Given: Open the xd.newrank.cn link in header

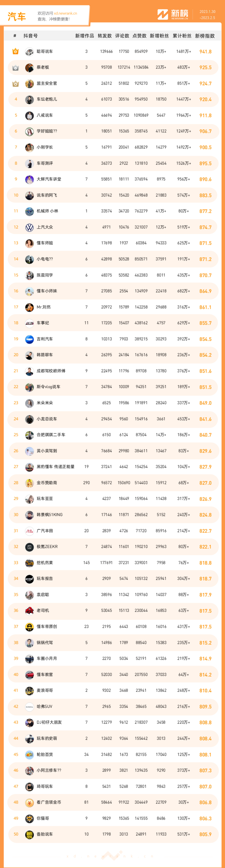Looking at the screenshot, I should point(65,14).
